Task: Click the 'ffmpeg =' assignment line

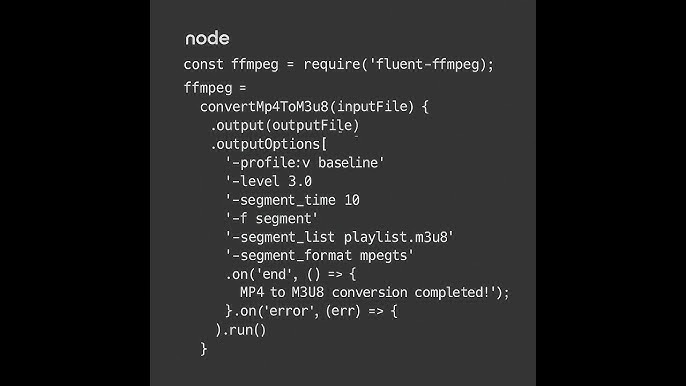Action: coord(215,88)
